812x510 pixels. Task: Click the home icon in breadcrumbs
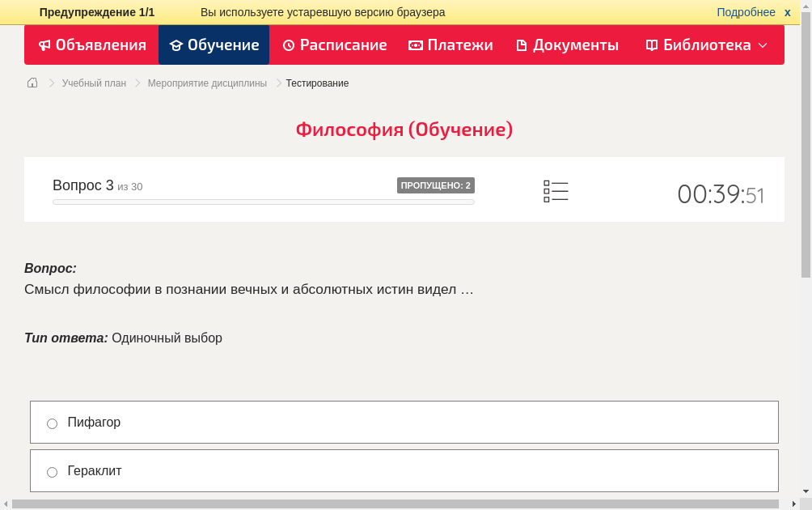click(x=32, y=83)
